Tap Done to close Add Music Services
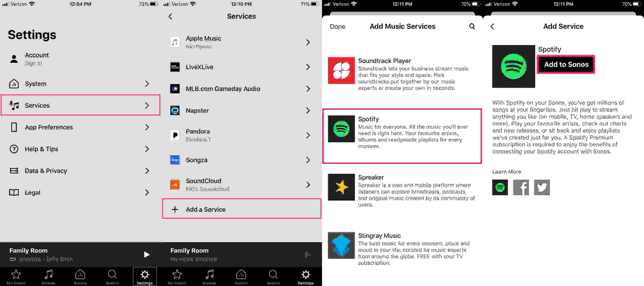This screenshot has height=286, width=644. coord(338,26)
